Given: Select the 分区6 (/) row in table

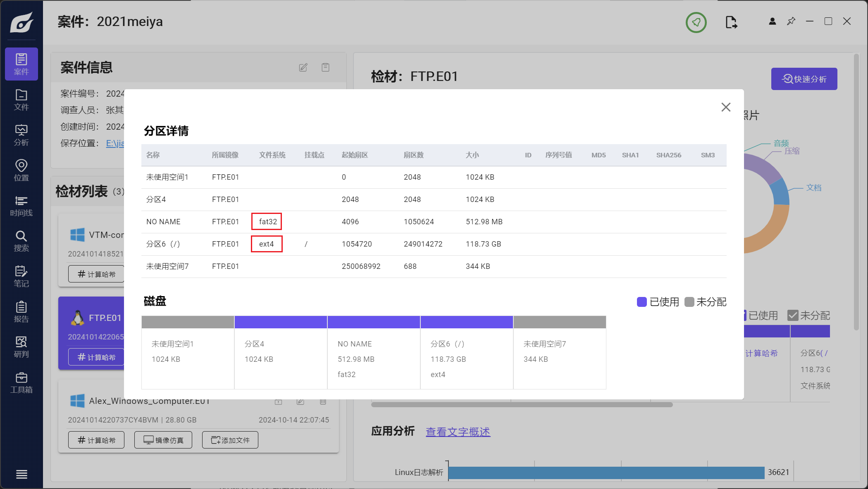Looking at the screenshot, I should 434,244.
